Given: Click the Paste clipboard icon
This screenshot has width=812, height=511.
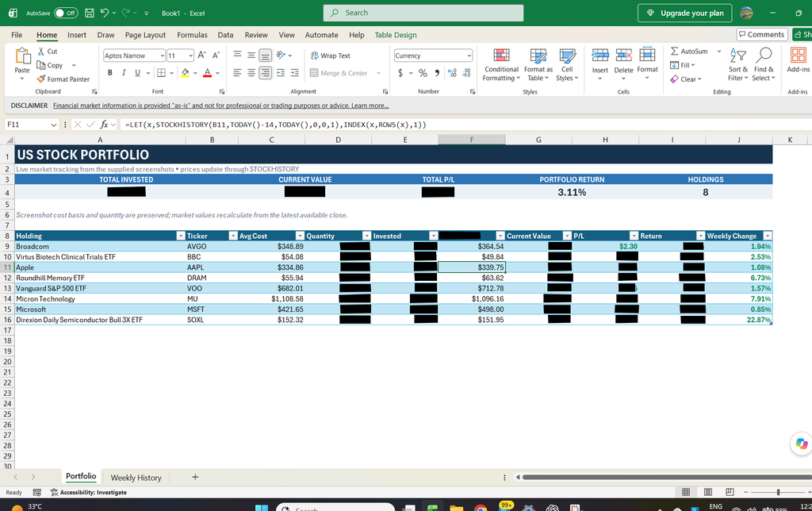Looking at the screenshot, I should [x=22, y=56].
